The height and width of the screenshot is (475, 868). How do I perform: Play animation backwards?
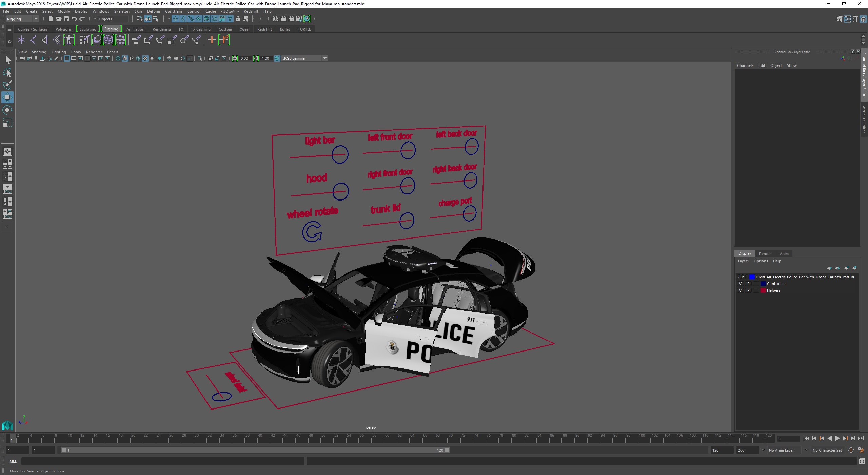830,439
